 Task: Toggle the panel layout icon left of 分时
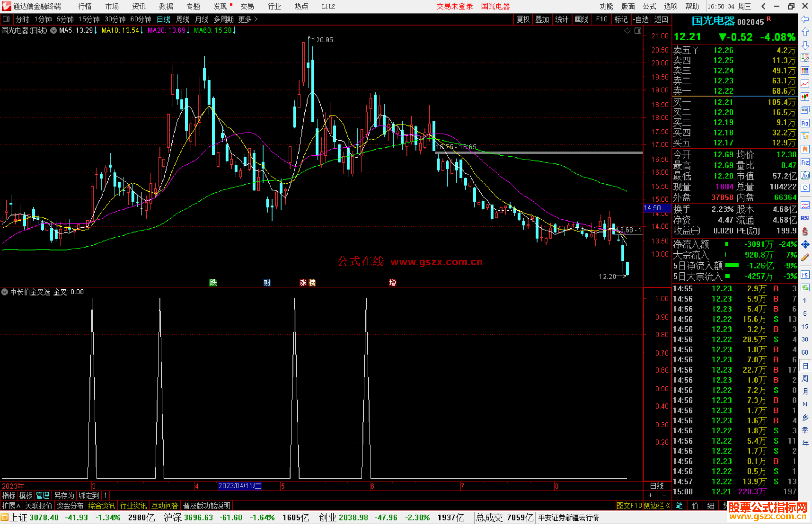pyautogui.click(x=6, y=19)
